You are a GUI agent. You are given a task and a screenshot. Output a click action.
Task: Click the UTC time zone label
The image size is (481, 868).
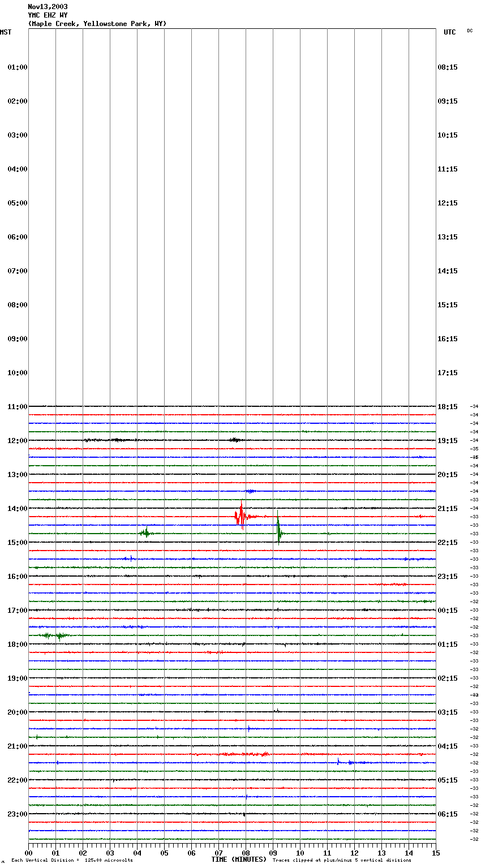[449, 32]
